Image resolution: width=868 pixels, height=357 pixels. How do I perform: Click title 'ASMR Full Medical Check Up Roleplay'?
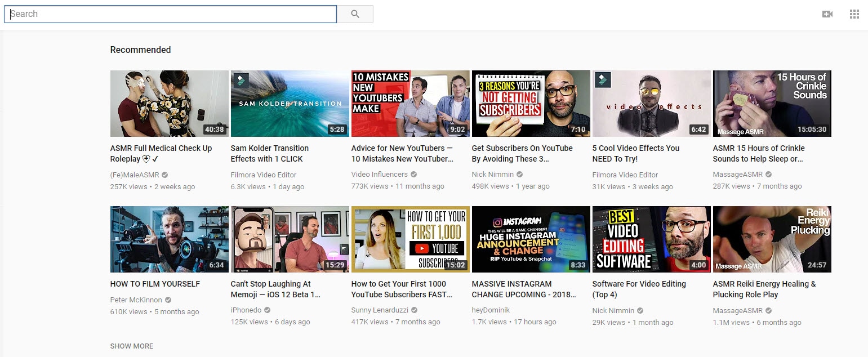coord(161,153)
